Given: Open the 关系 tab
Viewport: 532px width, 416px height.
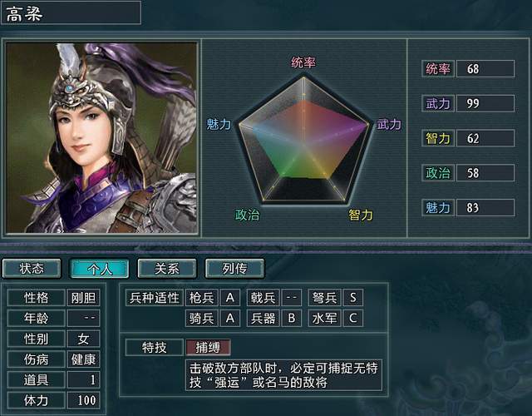Looking at the screenshot, I should (x=166, y=268).
